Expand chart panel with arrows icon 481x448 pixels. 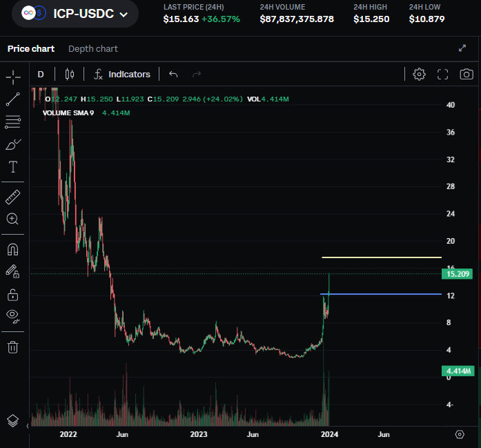point(462,48)
